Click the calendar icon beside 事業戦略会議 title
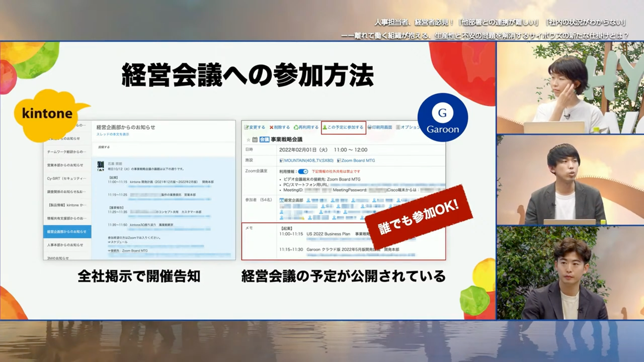This screenshot has height=362, width=644. click(255, 139)
